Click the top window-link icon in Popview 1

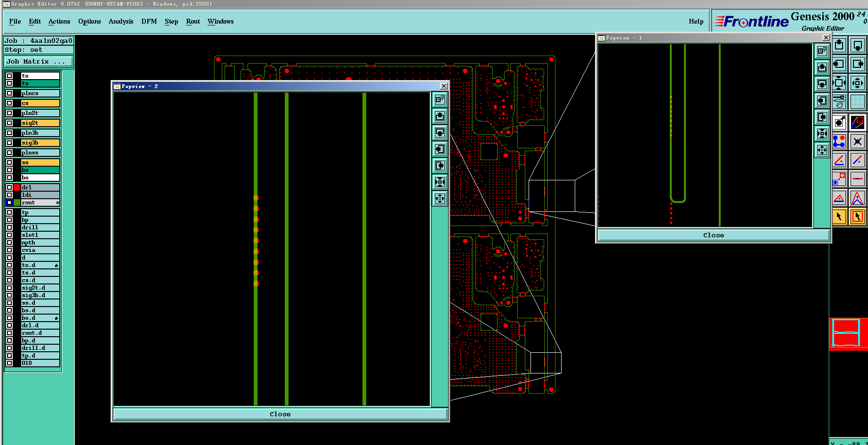click(x=822, y=50)
